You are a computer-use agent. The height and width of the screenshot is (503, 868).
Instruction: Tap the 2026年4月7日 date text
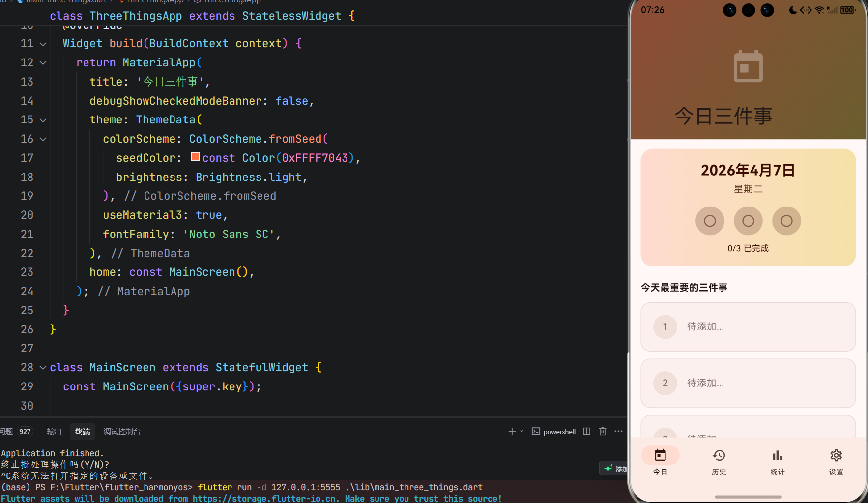pyautogui.click(x=748, y=170)
